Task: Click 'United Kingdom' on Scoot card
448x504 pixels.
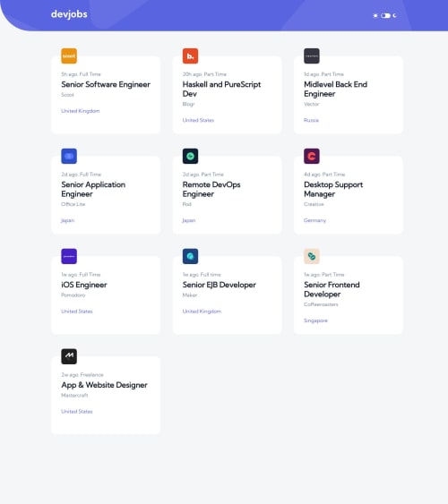Action: (81, 111)
